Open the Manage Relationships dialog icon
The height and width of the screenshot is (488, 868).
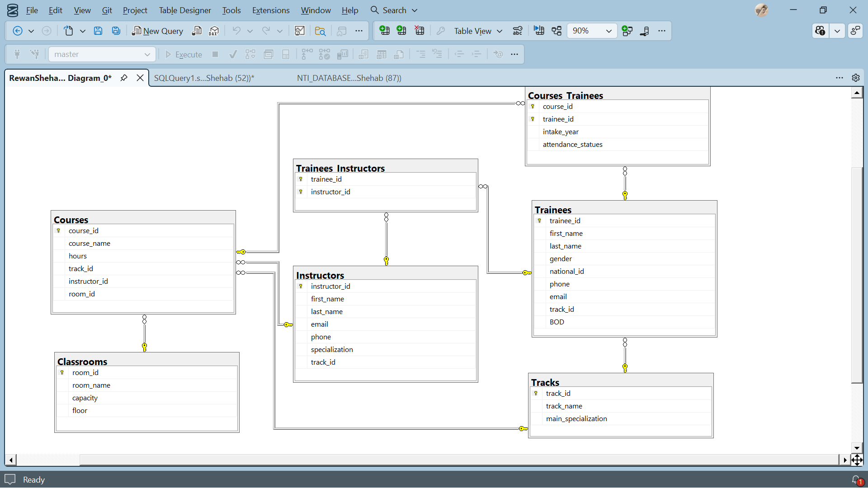point(645,31)
